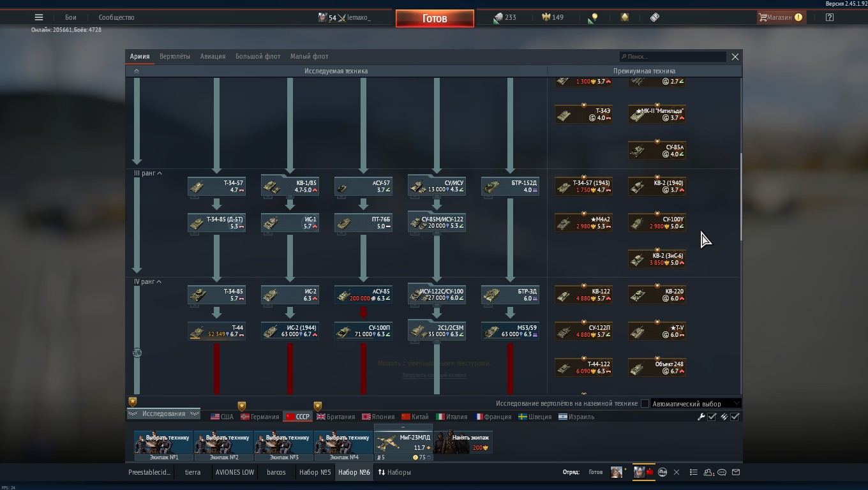Choose vehicle for Экипаж №3

pos(283,442)
